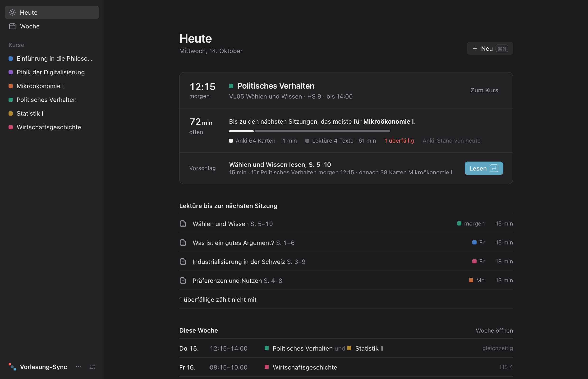Click document icon of Wählen und Wissen

click(183, 223)
